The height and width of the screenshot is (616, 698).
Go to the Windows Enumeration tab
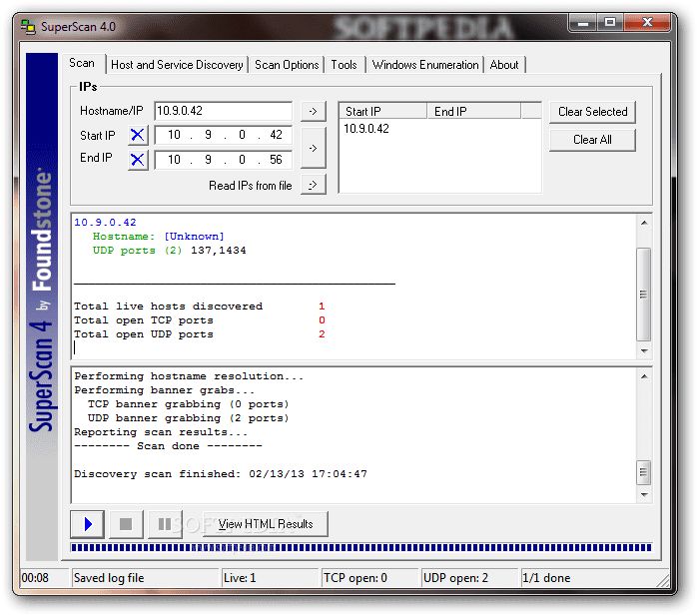pyautogui.click(x=425, y=65)
